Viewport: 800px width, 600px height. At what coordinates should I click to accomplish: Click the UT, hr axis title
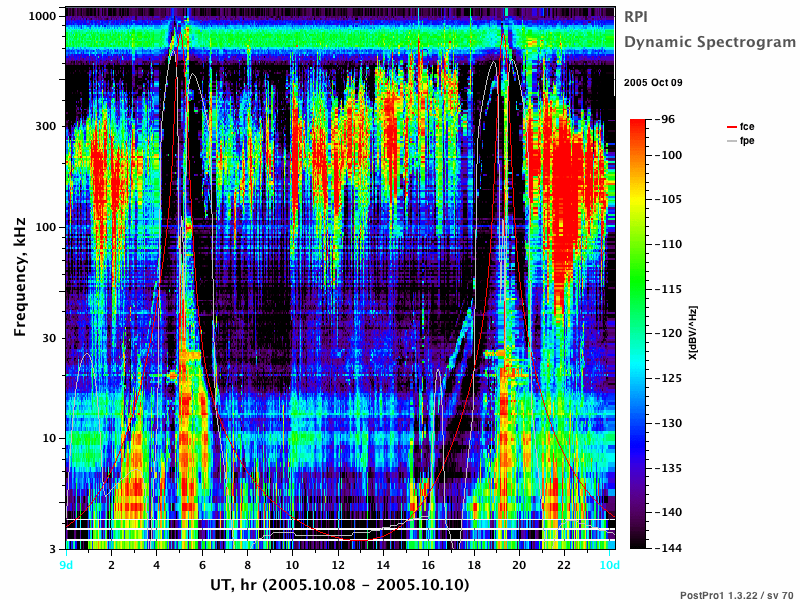tap(339, 585)
